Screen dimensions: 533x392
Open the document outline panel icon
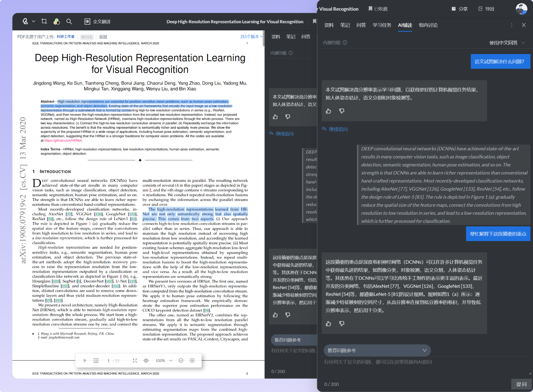[x=96, y=361]
